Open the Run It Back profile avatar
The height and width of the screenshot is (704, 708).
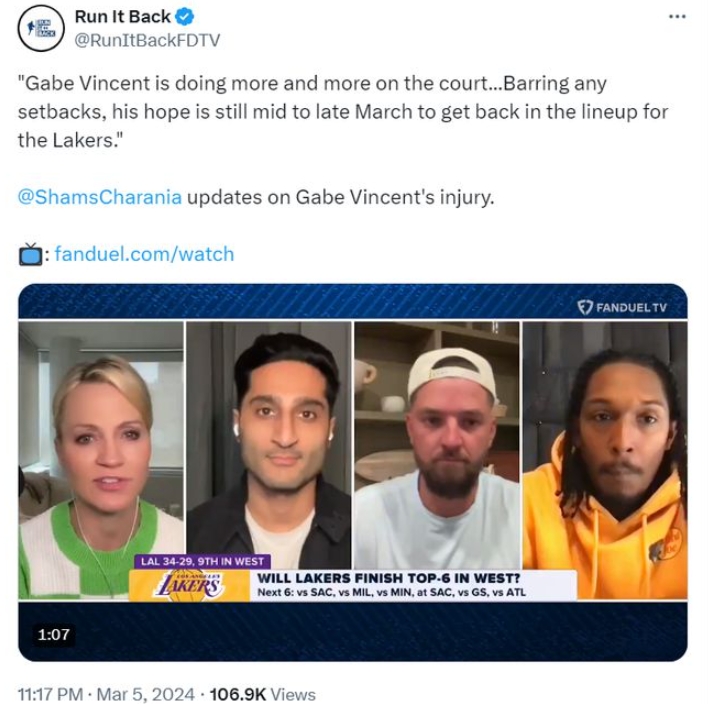pyautogui.click(x=41, y=28)
